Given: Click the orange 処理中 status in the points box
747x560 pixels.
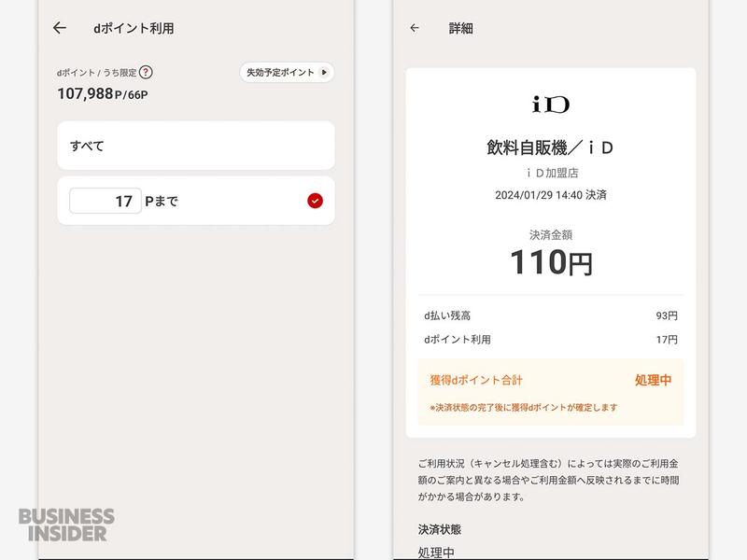Looking at the screenshot, I should [x=653, y=380].
